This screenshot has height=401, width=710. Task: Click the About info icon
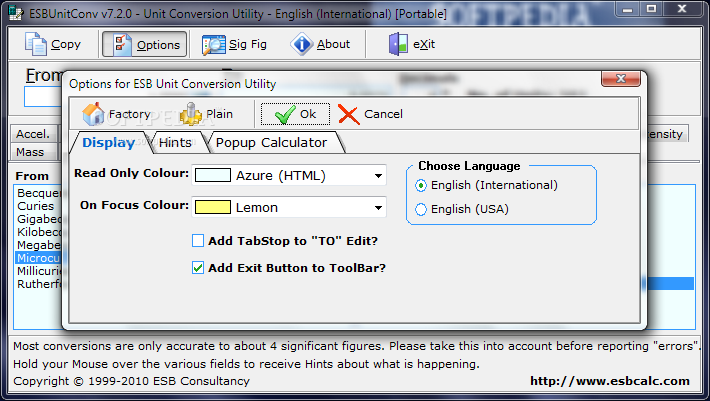(x=302, y=44)
